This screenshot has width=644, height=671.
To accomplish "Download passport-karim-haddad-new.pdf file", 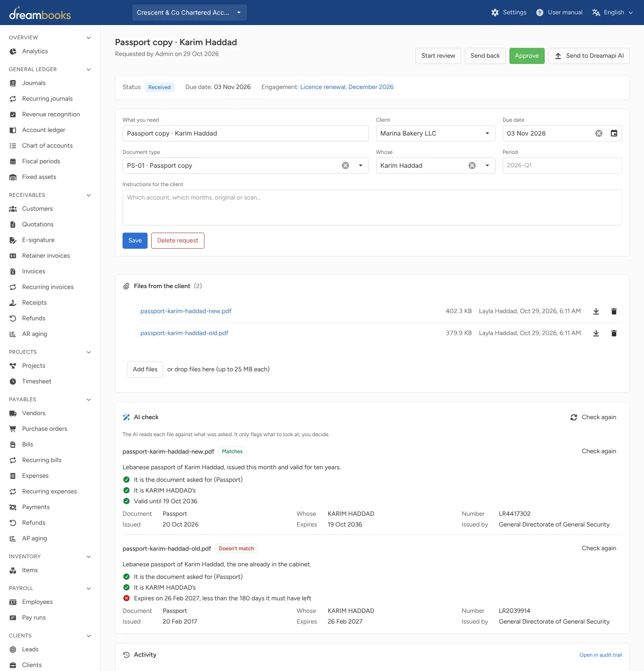I will (x=596, y=311).
